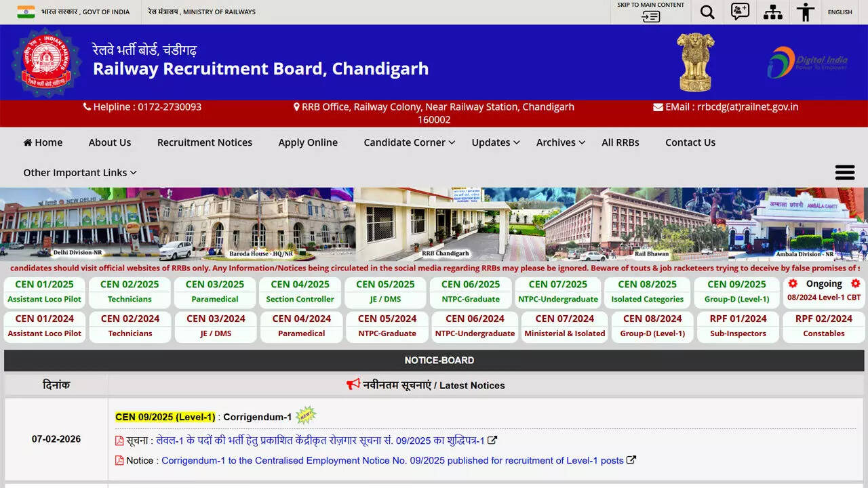Open the About Us menu item

click(x=110, y=142)
